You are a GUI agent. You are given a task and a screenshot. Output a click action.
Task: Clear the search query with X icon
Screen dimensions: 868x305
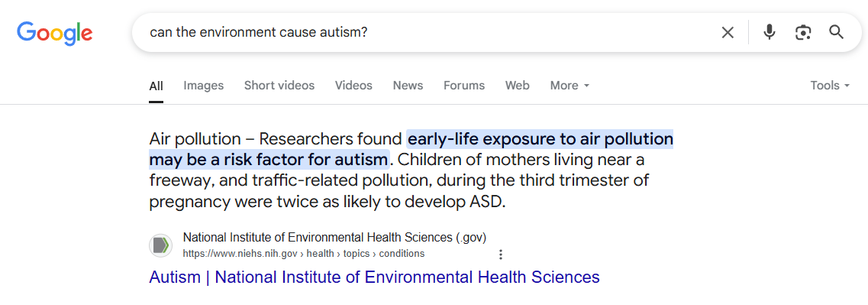(728, 33)
